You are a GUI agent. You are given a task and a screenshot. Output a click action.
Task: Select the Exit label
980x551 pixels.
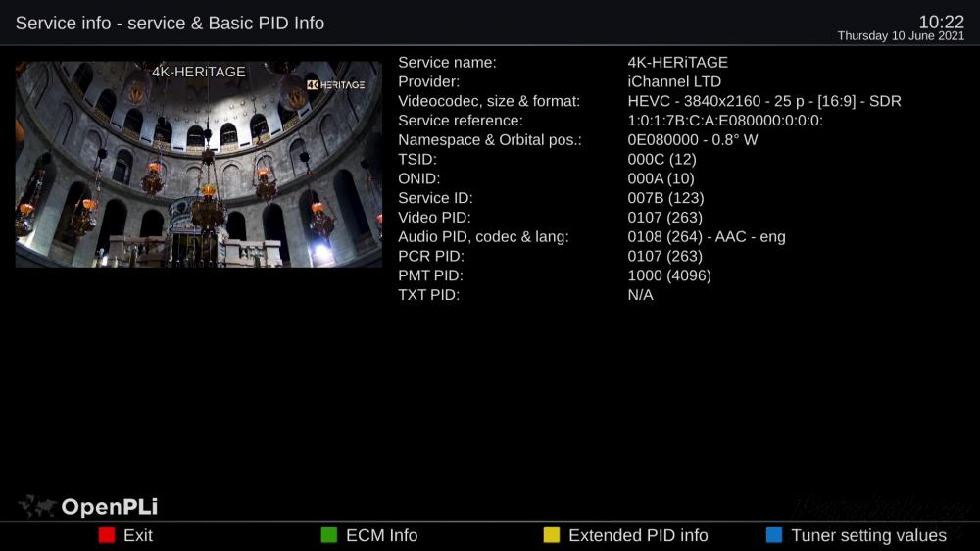point(138,535)
